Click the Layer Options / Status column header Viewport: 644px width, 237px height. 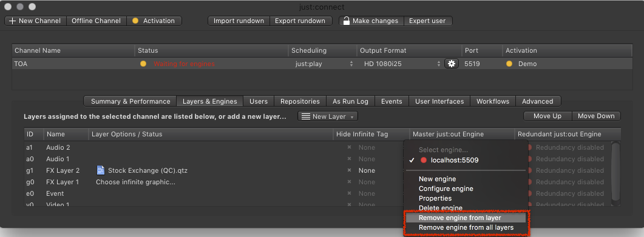(211, 134)
